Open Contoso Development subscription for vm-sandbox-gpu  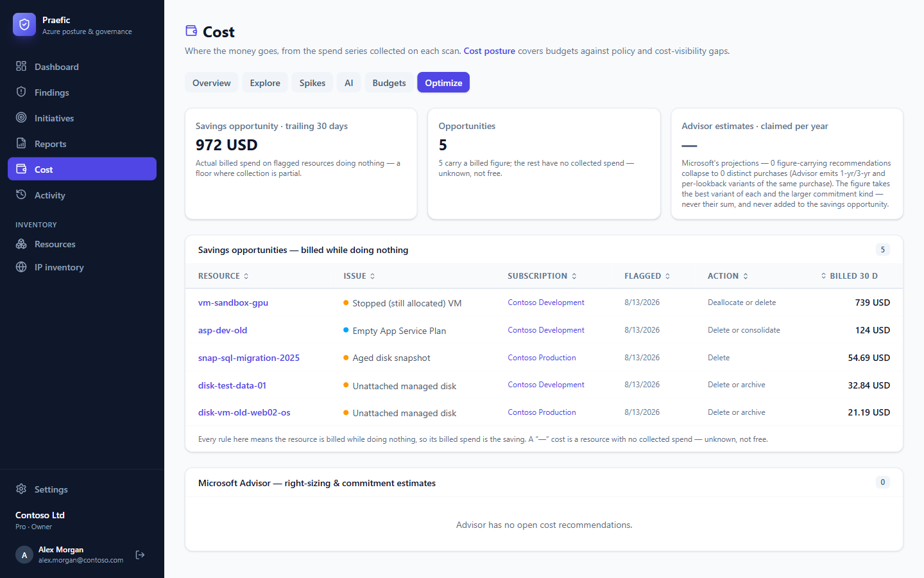click(x=546, y=302)
